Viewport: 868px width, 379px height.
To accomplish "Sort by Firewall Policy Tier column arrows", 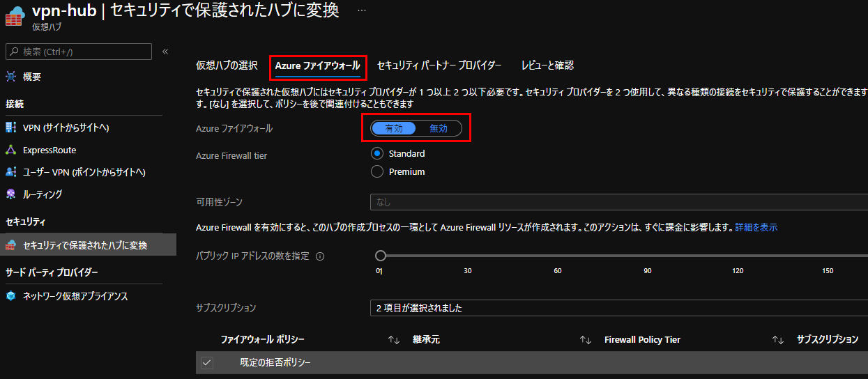I will tap(777, 340).
